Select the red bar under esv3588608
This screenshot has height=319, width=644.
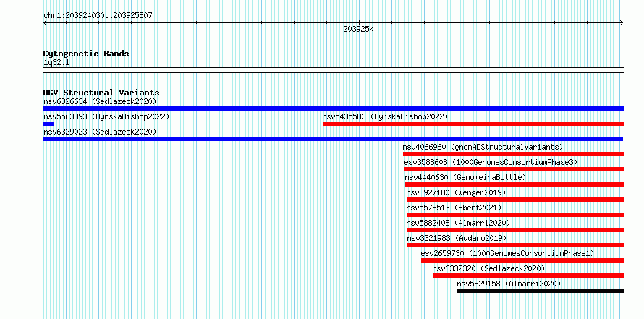(514, 169)
